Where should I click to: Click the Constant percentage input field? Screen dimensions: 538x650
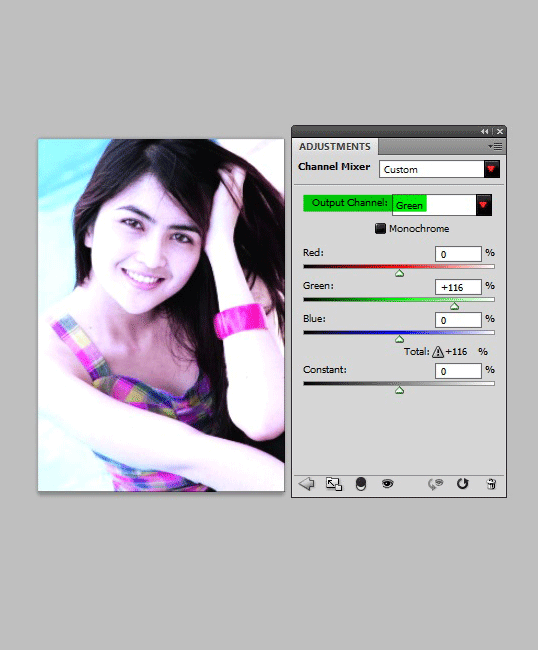(458, 371)
